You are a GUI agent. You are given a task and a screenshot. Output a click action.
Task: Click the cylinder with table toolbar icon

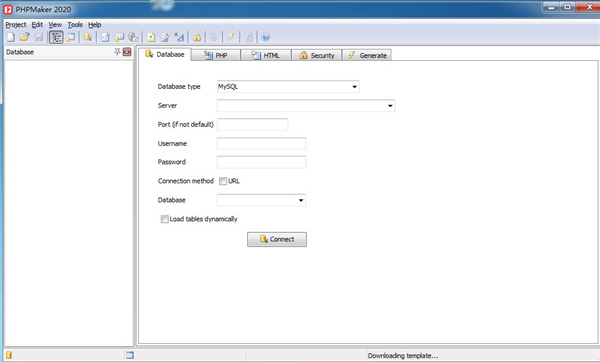tap(119, 37)
